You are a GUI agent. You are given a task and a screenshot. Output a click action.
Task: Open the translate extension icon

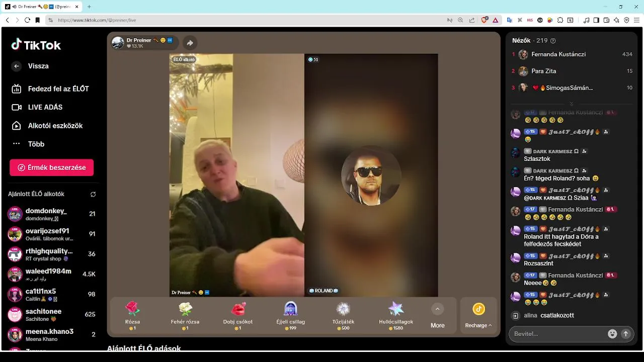click(x=510, y=20)
